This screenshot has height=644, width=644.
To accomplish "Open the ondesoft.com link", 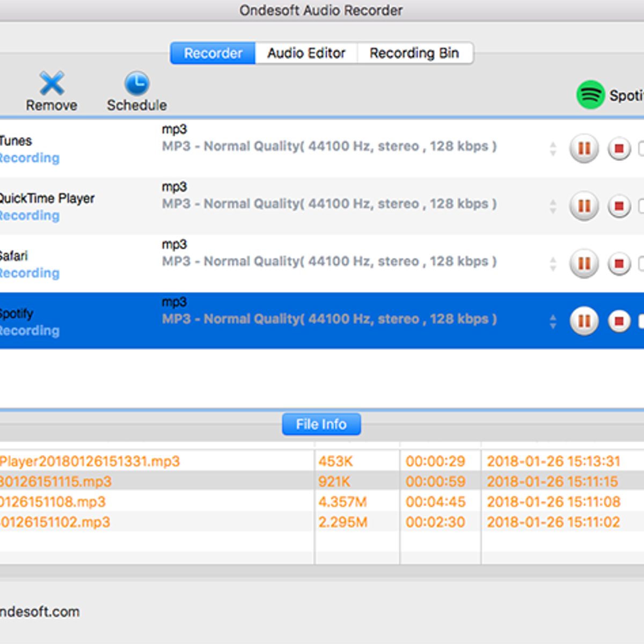I will [40, 611].
